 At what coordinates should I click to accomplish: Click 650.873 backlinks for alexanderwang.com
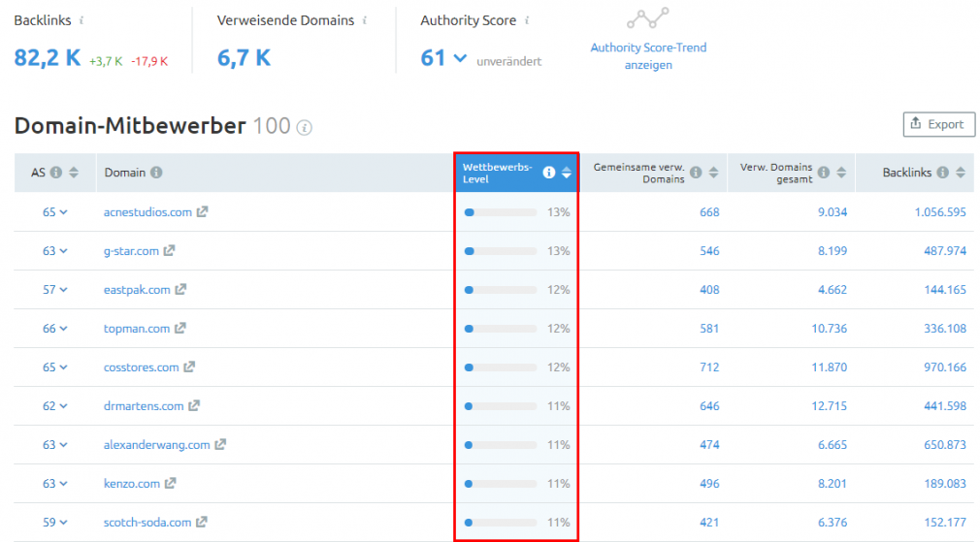pos(945,445)
